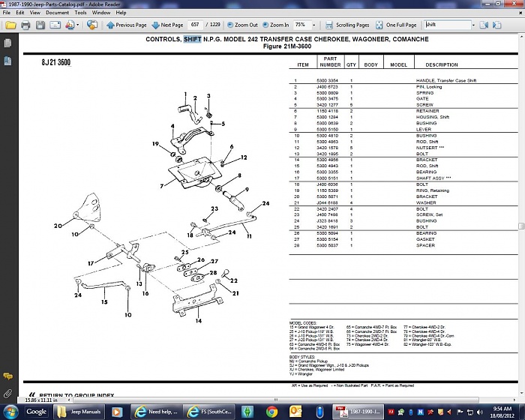Viewport: 525px width, 420px height.
Task: Open the Window menu
Action: click(x=101, y=13)
